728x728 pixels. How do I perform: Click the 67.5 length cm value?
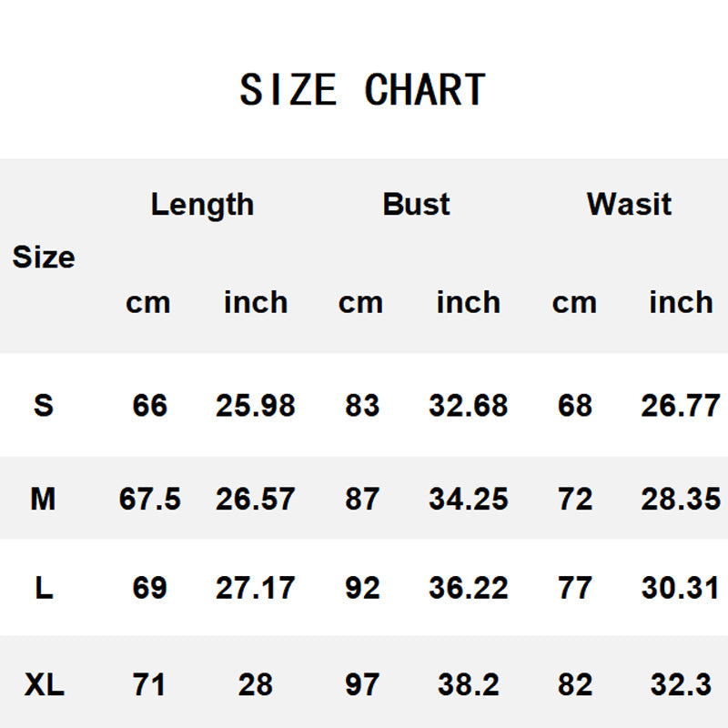[x=149, y=499]
